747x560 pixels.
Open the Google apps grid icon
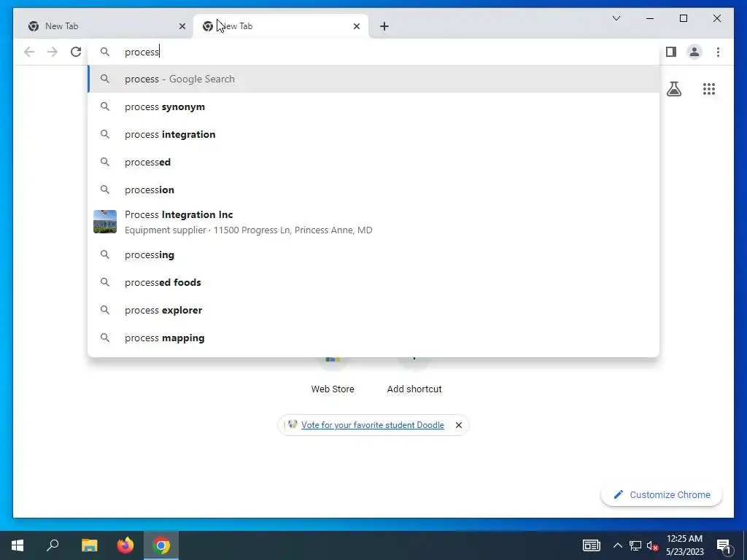pos(709,89)
